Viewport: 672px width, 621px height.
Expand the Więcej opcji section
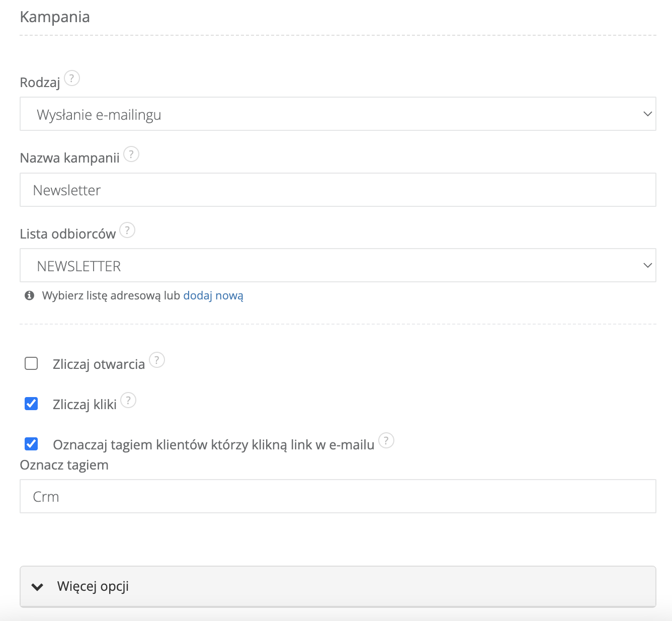click(x=338, y=587)
